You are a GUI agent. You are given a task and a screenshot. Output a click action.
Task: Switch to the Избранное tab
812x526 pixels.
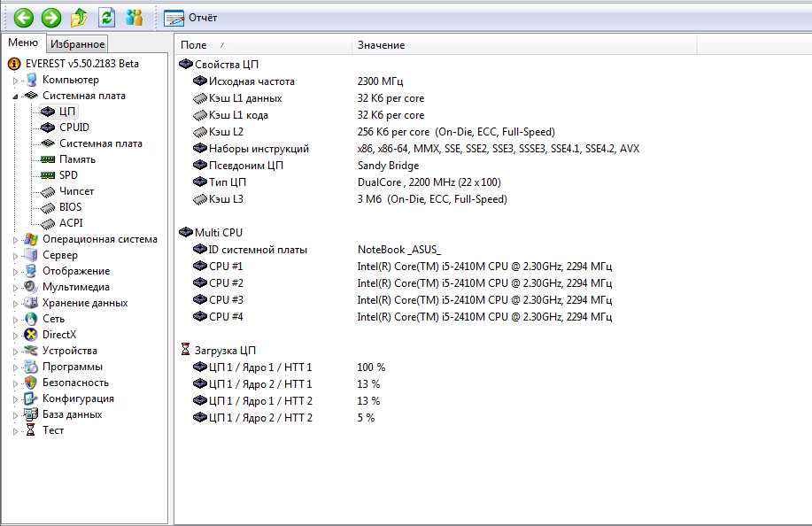coord(77,43)
